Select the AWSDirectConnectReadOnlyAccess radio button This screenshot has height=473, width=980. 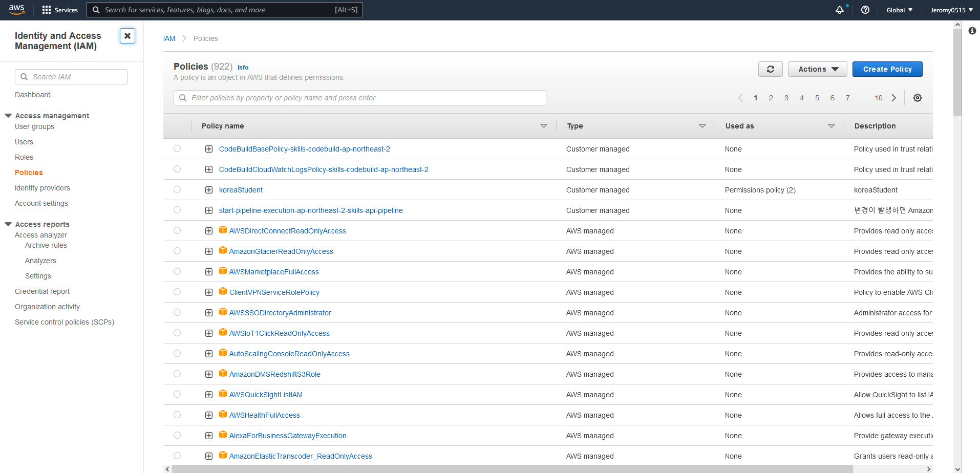point(177,230)
